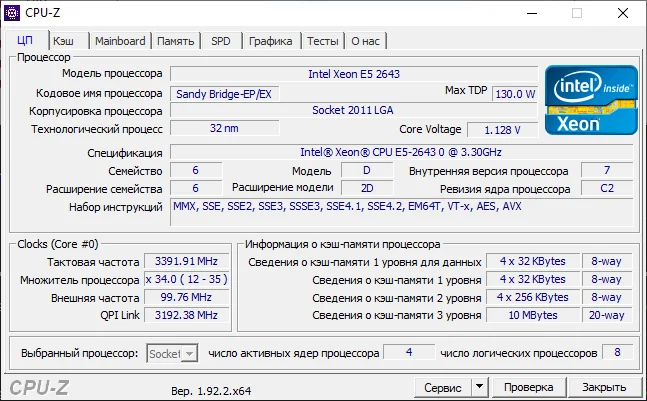The width and height of the screenshot is (647, 401).
Task: Open the Mainboard tab
Action: [120, 41]
